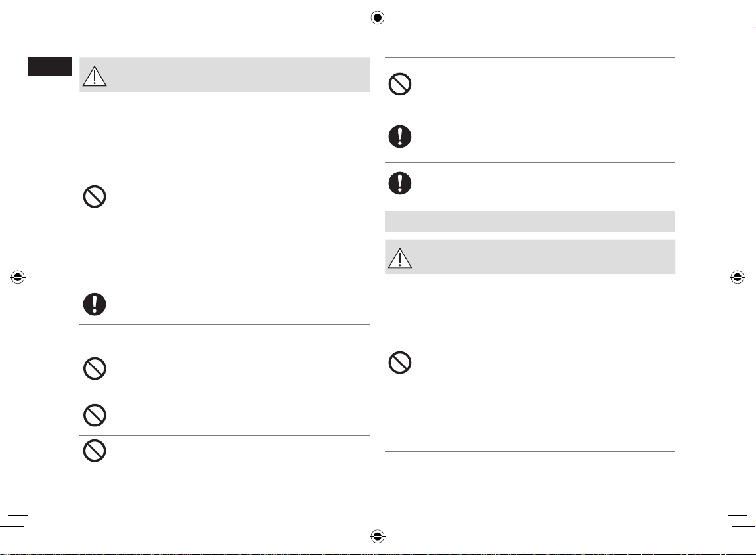
Task: Click the second-to-last prohibition icon in the left column
Action: pyautogui.click(x=95, y=415)
